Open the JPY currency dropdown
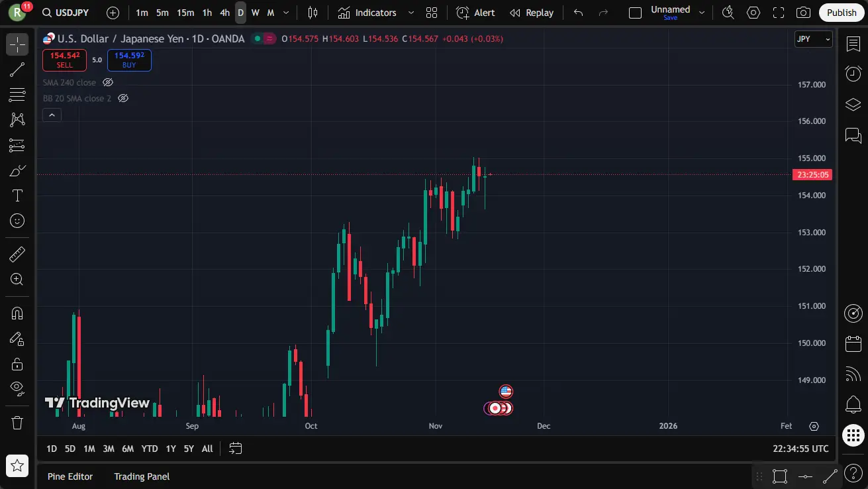Viewport: 868px width, 489px height. pos(813,39)
